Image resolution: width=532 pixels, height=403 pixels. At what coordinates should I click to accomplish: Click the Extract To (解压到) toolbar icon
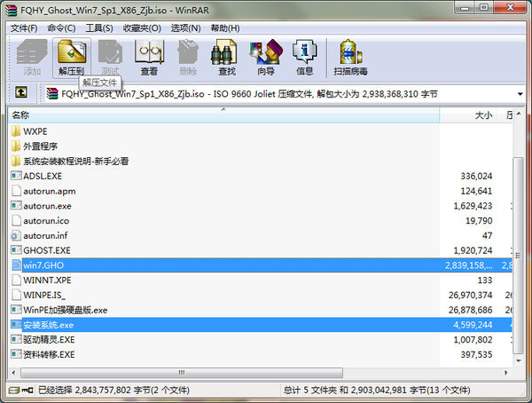click(x=72, y=58)
